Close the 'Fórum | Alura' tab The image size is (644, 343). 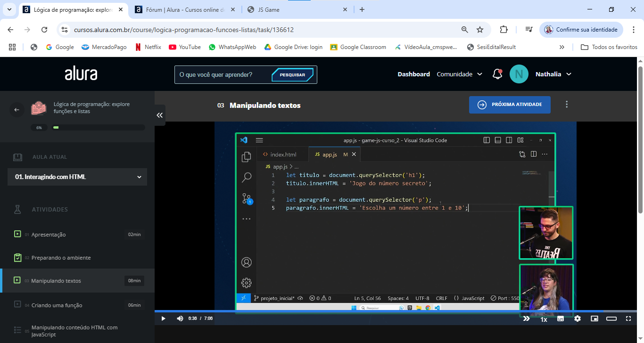click(232, 9)
